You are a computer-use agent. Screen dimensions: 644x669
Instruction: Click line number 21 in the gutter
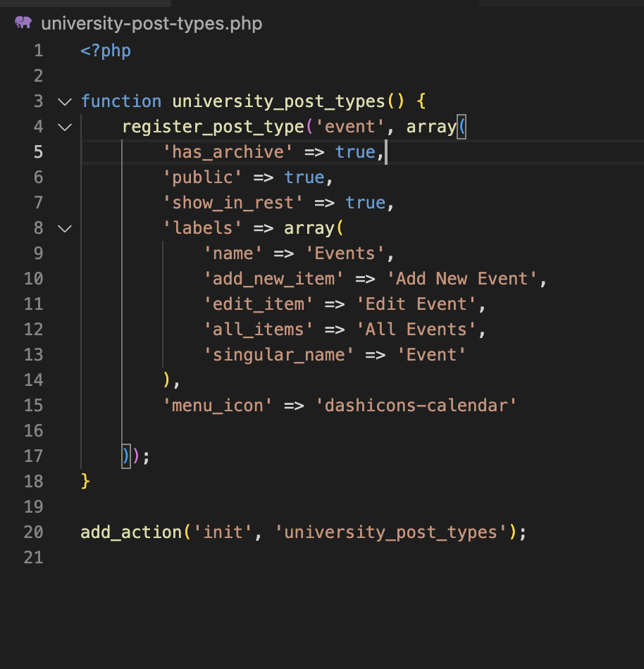click(x=34, y=558)
